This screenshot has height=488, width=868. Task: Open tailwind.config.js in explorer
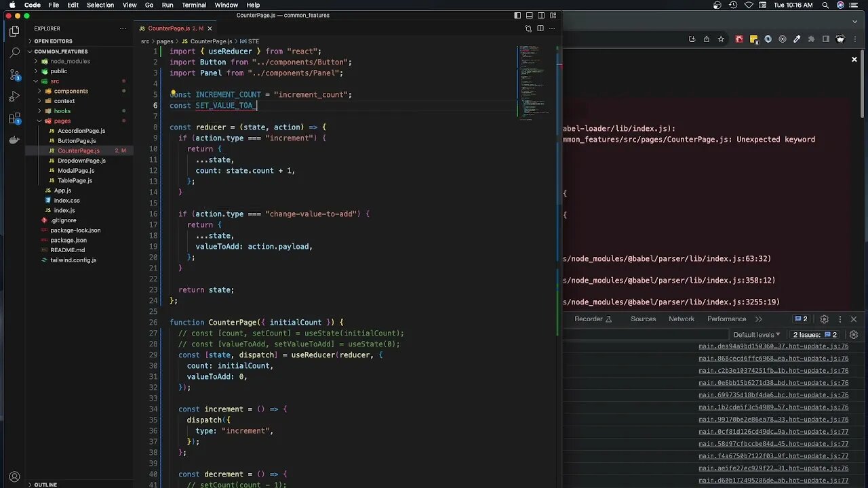[73, 260]
